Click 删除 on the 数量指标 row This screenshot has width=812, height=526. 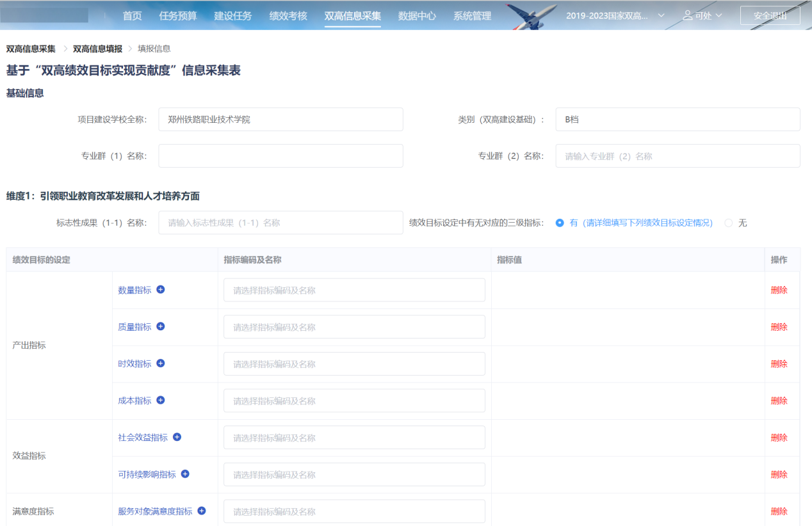[x=779, y=289]
